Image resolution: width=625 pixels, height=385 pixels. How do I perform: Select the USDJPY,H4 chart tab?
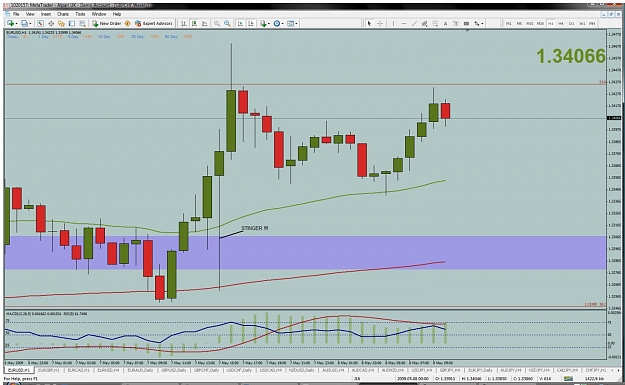click(x=422, y=370)
